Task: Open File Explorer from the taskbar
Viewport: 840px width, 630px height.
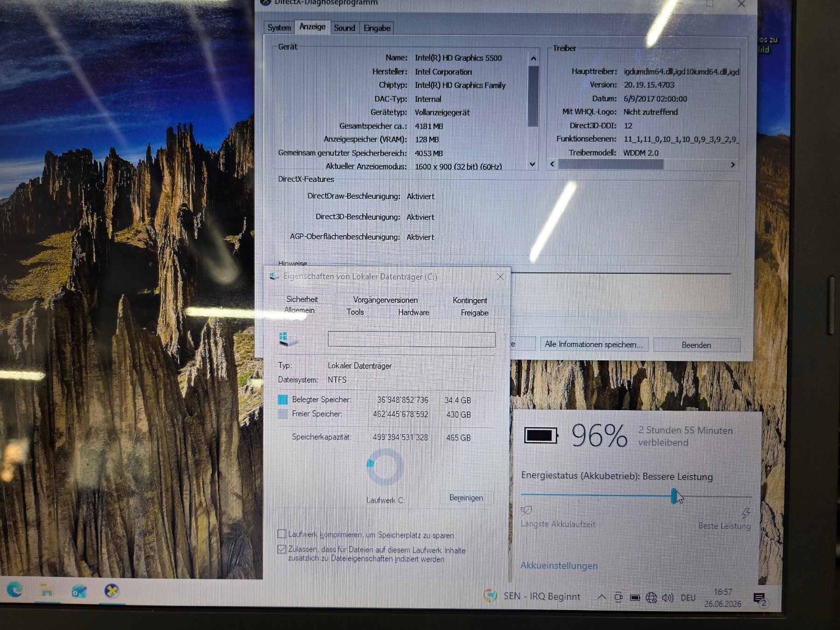Action: point(47,591)
